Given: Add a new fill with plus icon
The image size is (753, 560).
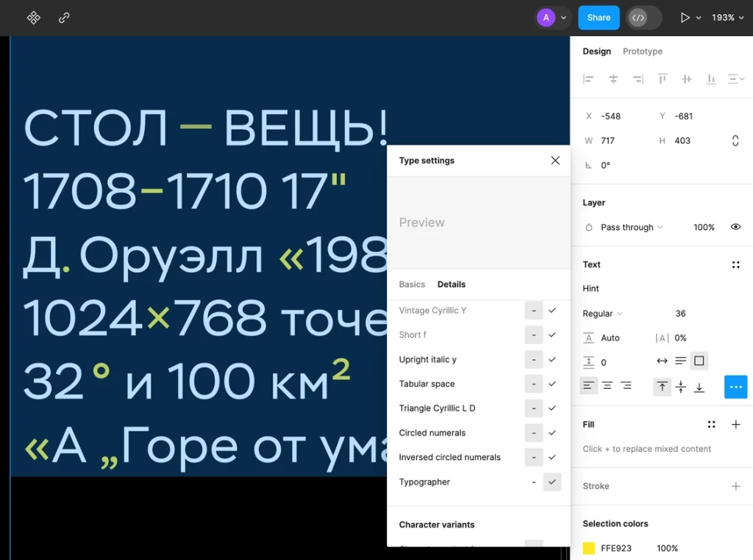Looking at the screenshot, I should coord(735,424).
